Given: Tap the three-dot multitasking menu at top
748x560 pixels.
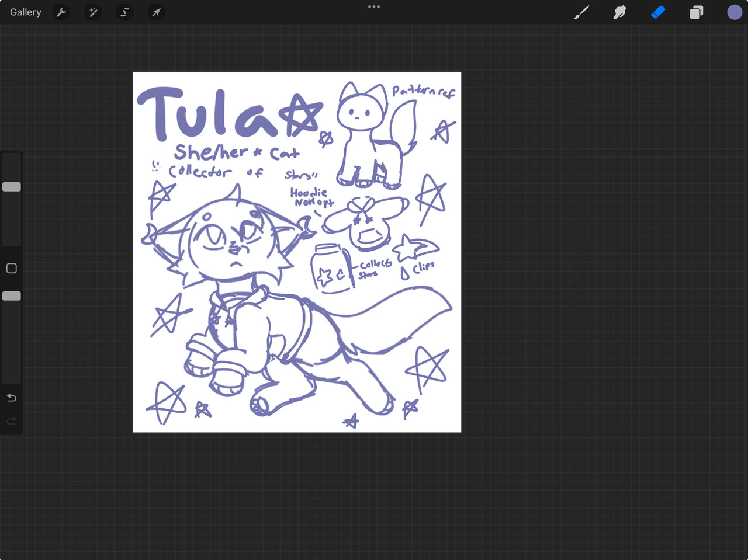Looking at the screenshot, I should click(x=374, y=7).
